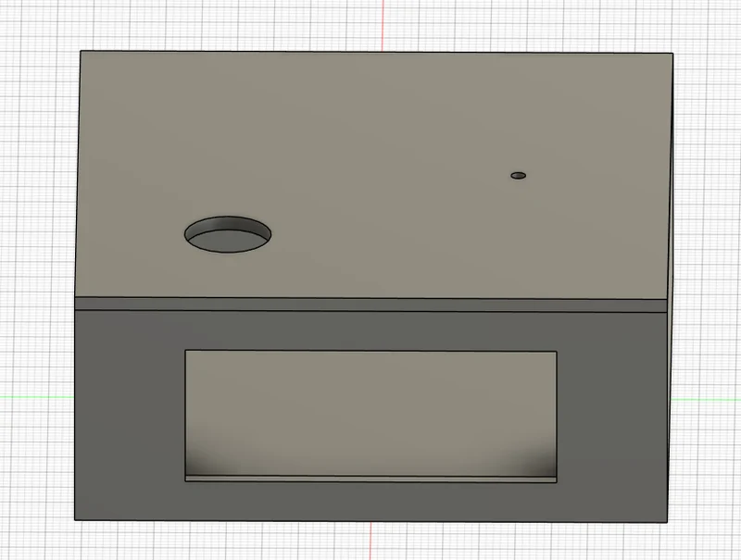Click the red axis line above the model

pos(383,26)
